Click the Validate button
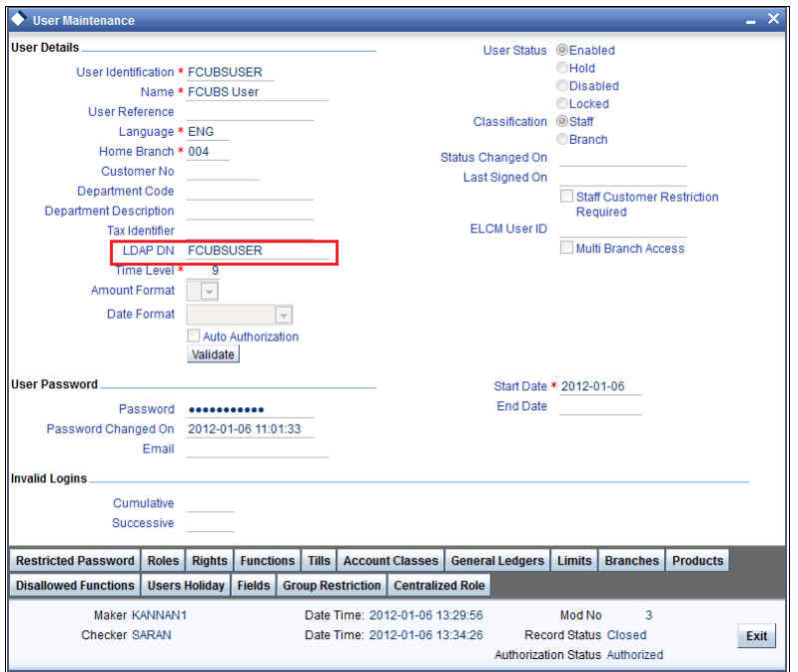 pyautogui.click(x=213, y=354)
